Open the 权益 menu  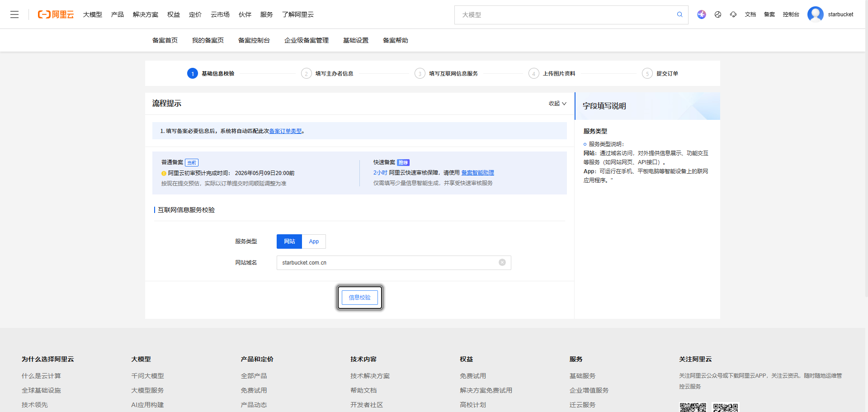(x=174, y=14)
